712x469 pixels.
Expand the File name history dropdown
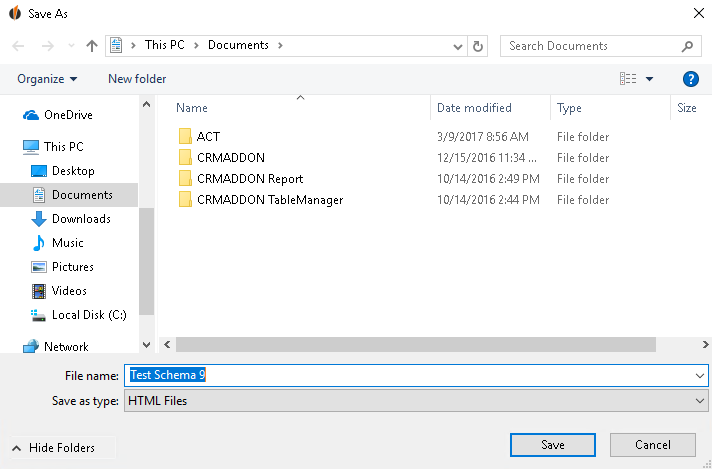[x=699, y=376]
